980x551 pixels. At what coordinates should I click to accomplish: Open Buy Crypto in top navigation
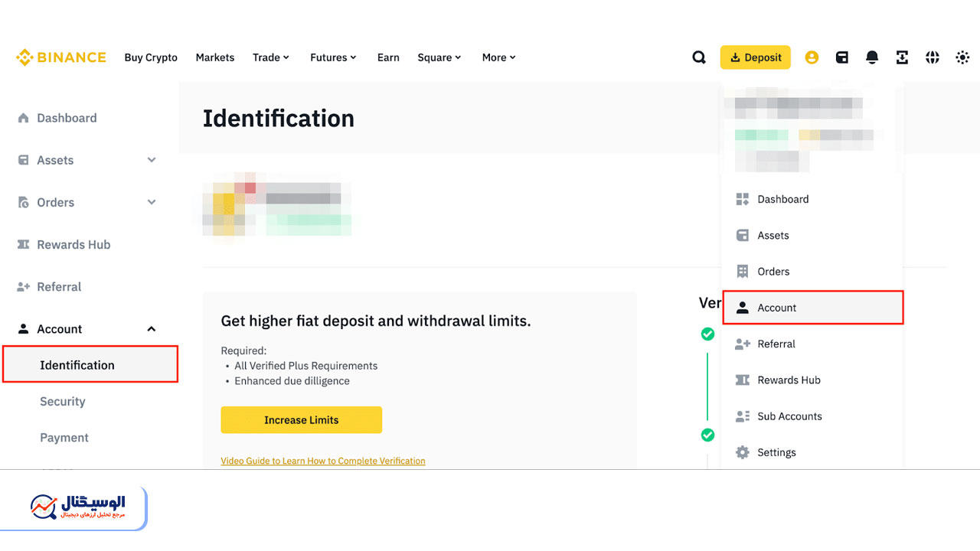151,57
